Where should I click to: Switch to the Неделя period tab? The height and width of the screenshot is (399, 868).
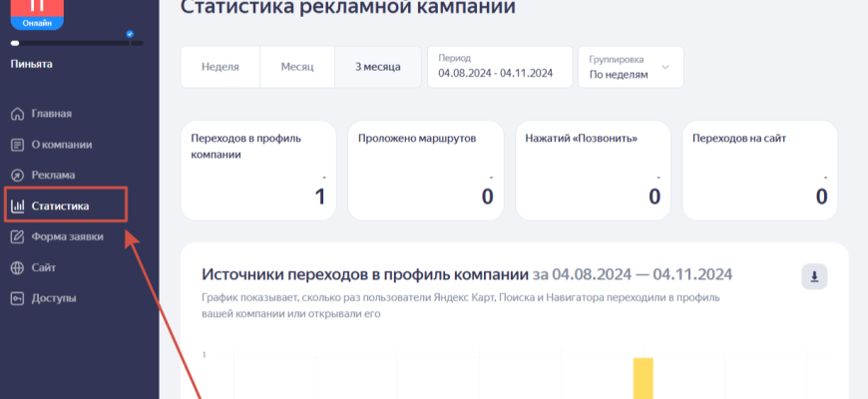(x=219, y=67)
